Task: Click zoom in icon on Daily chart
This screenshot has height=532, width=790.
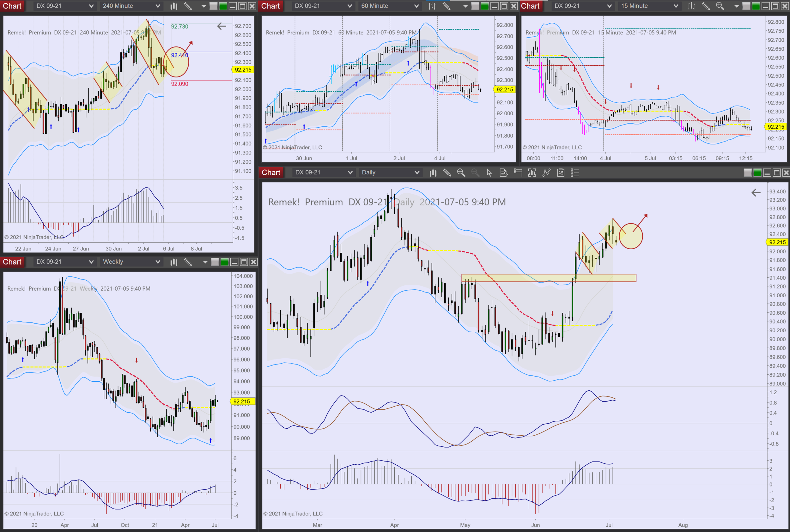Action: (x=461, y=173)
